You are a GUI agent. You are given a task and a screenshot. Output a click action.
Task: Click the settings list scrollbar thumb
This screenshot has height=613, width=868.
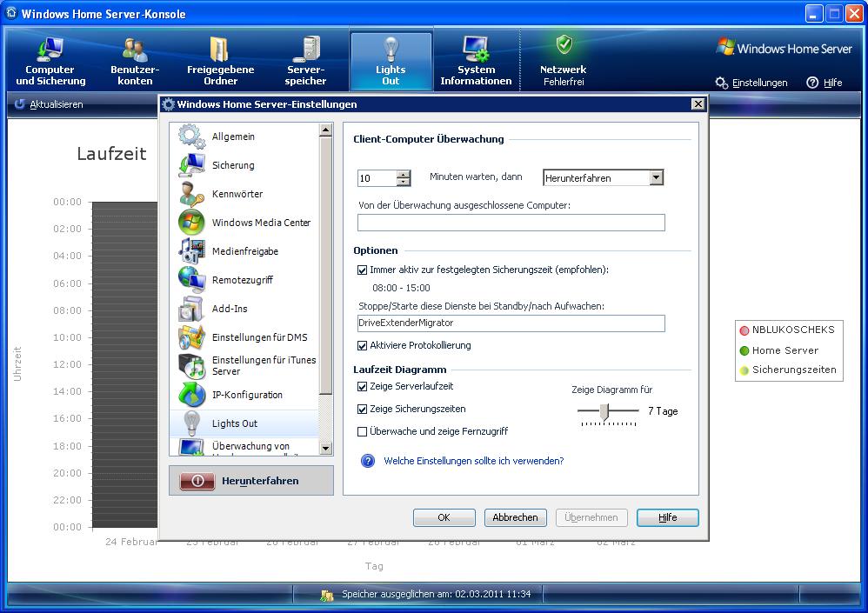pos(325,265)
